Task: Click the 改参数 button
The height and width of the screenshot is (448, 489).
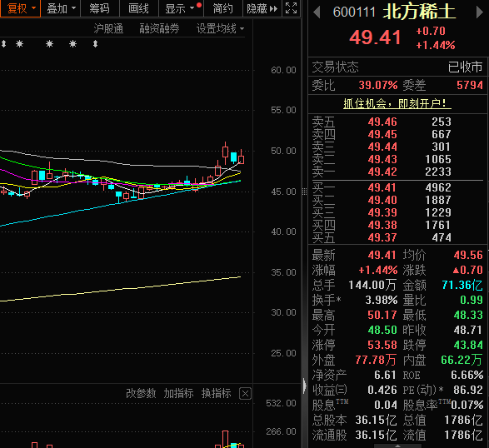Action: click(x=141, y=393)
